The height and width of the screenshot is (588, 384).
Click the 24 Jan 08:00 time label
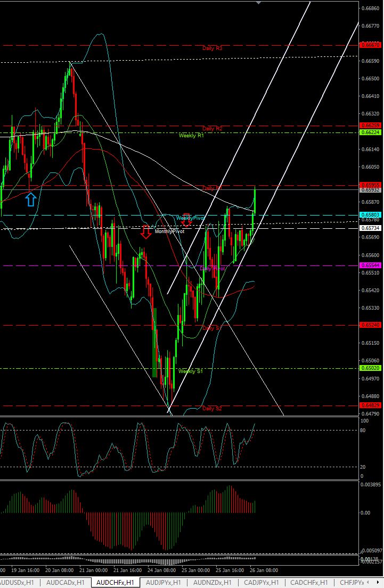[x=162, y=570]
